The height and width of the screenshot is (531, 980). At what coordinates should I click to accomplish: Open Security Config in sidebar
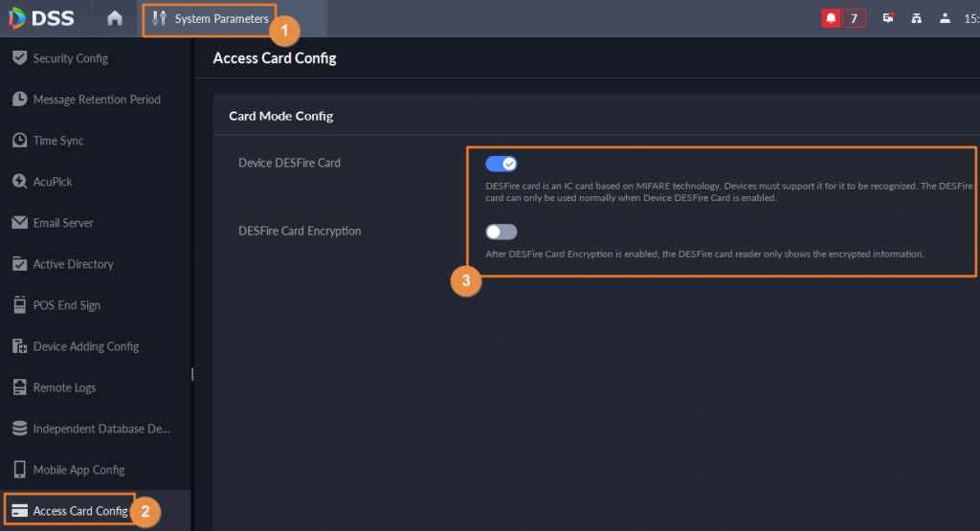coord(70,58)
